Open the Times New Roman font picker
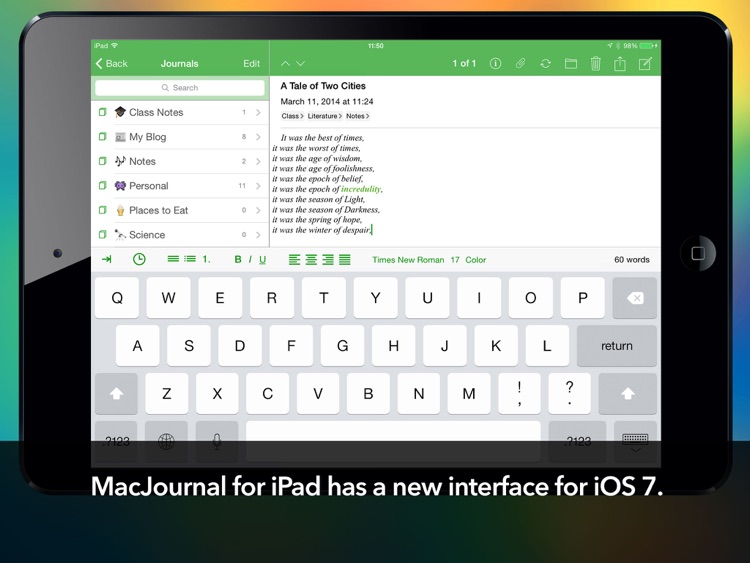Image resolution: width=750 pixels, height=563 pixels. pyautogui.click(x=408, y=260)
